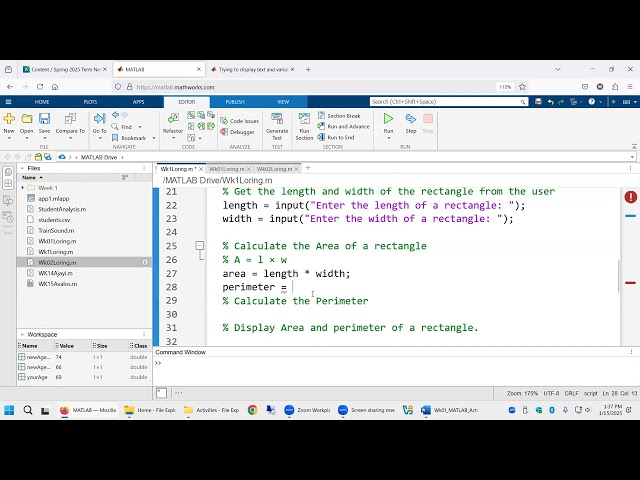Viewport: 640px width, 480px height.
Task: Click the Zoom Workplace taskbar item
Action: click(x=307, y=410)
